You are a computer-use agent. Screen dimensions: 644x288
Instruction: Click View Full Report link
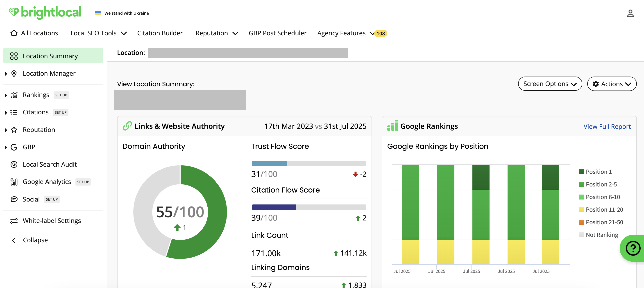pyautogui.click(x=607, y=127)
